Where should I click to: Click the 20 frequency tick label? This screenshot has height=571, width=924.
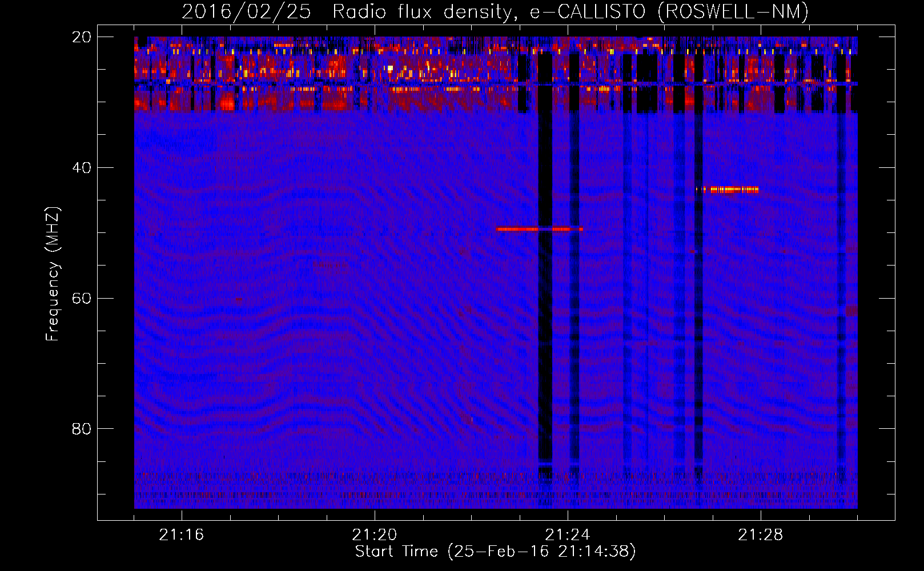[82, 37]
